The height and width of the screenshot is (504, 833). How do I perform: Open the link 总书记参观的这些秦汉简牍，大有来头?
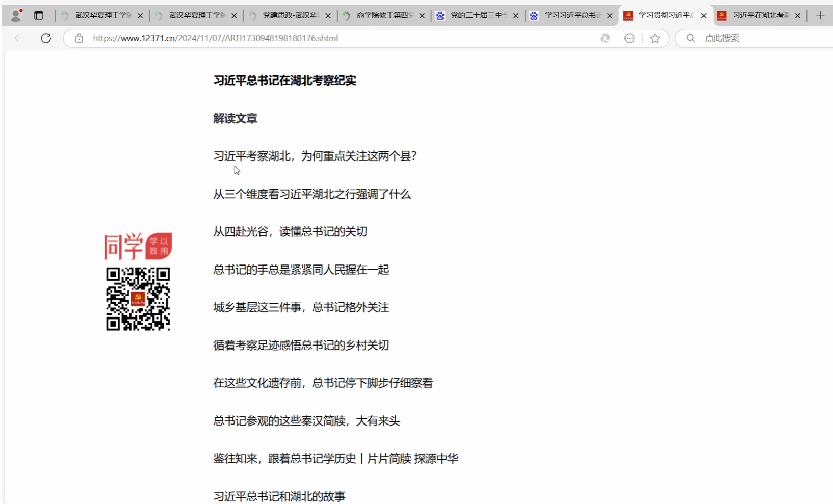(306, 421)
